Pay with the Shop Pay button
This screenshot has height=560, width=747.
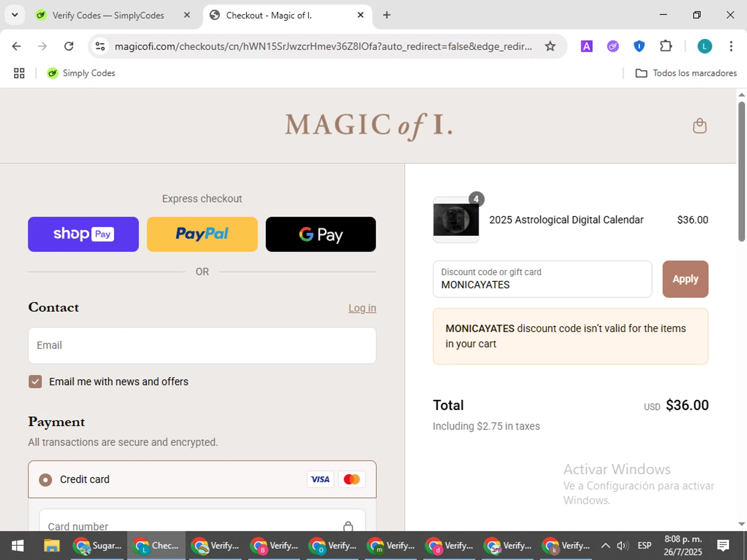(x=83, y=234)
